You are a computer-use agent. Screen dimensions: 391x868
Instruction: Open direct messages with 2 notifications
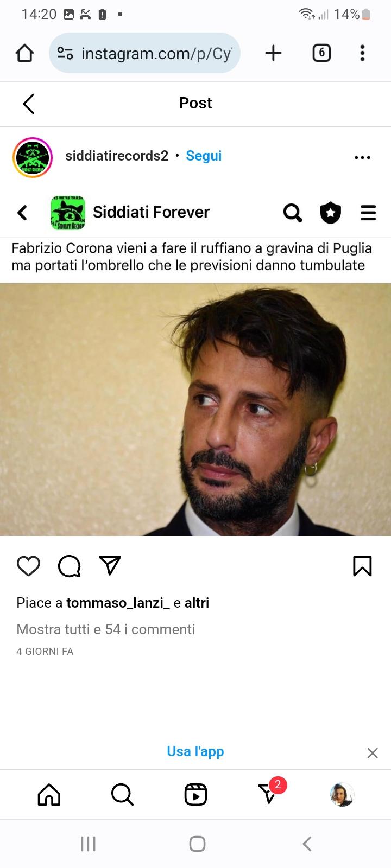(x=269, y=793)
